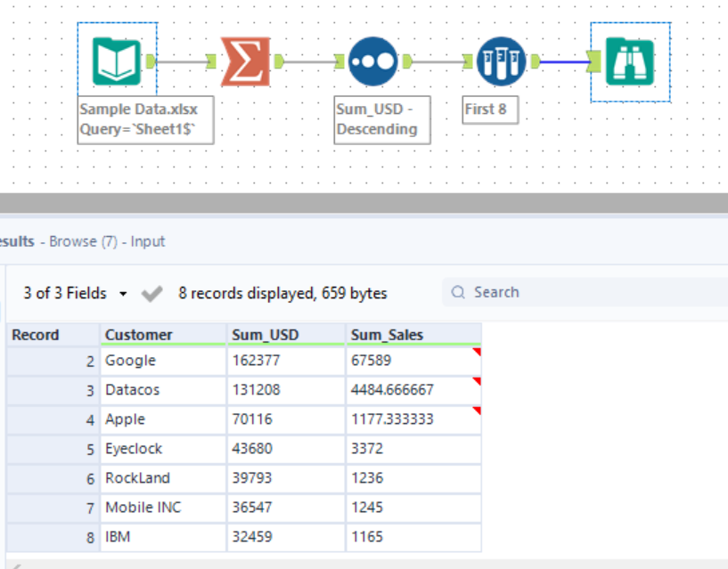Click the search magnifier icon

pos(458,292)
